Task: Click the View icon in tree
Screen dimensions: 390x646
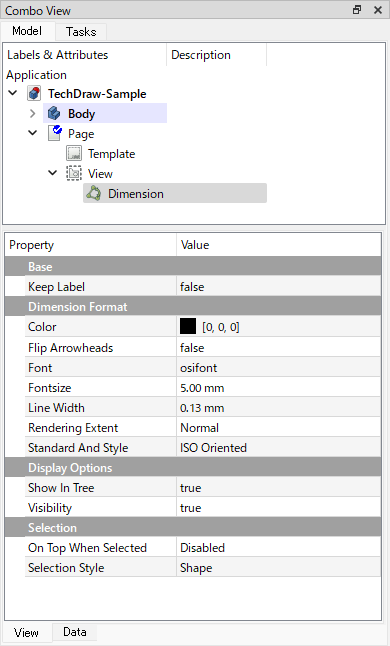Action: click(74, 173)
